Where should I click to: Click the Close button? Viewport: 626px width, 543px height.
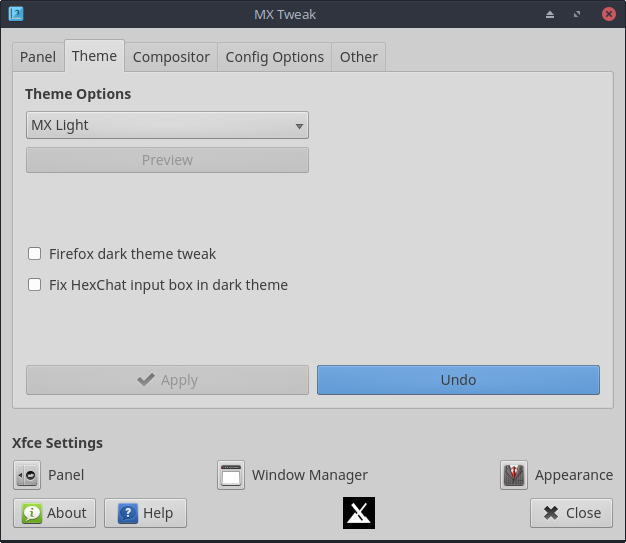571,513
